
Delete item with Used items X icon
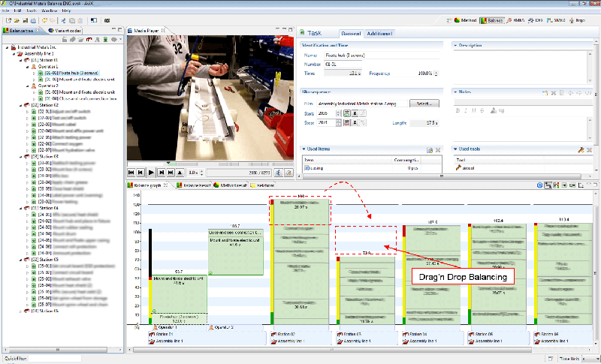pyautogui.click(x=438, y=150)
